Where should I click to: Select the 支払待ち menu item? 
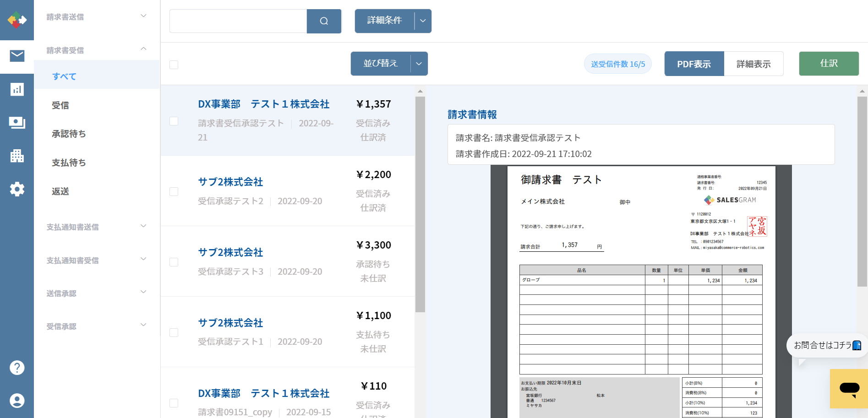(97, 163)
